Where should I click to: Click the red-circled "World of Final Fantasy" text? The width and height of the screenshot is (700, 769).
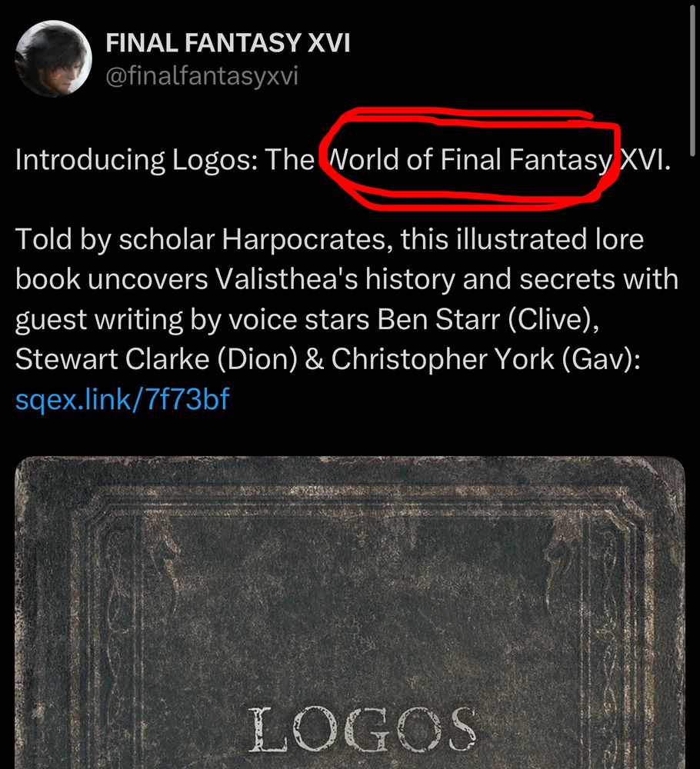[x=471, y=160]
